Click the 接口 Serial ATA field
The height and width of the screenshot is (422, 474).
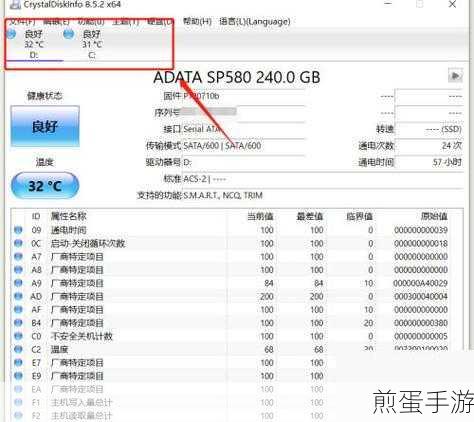[244, 129]
